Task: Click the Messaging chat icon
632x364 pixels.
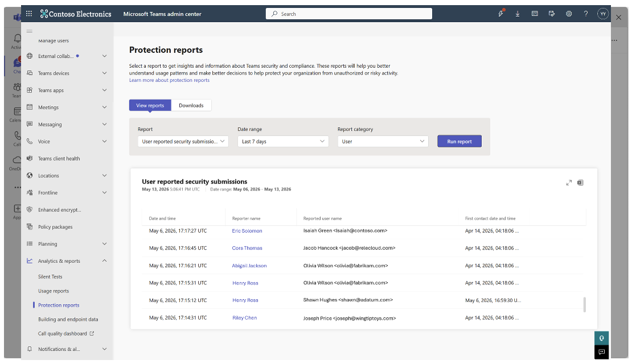Action: click(x=30, y=124)
